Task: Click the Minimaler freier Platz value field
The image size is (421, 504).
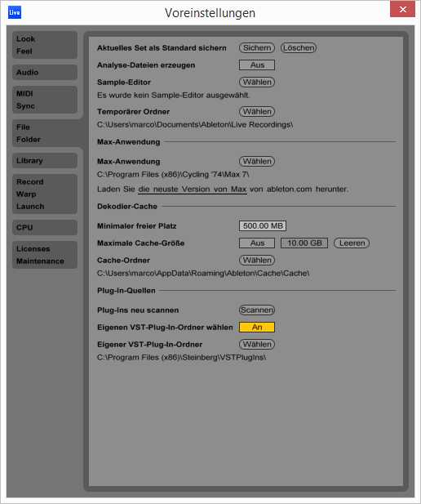Action: (263, 226)
